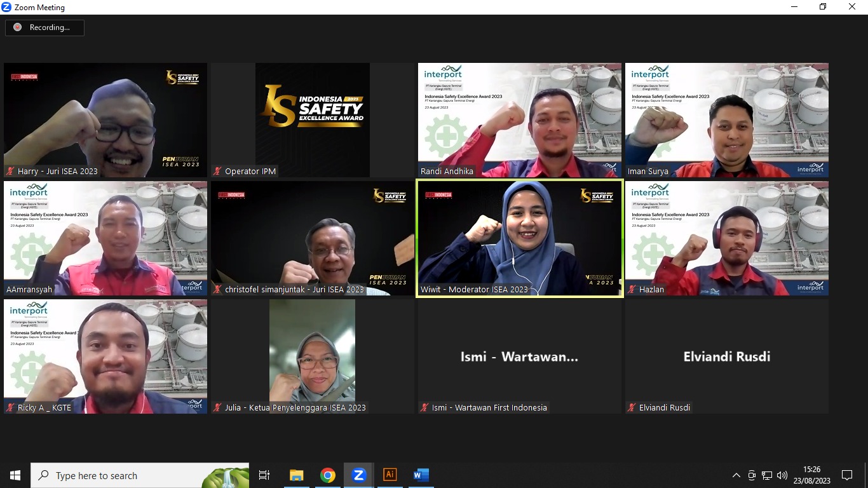Select AAmransyah's video tile
Viewport: 868px width, 488px height.
[105, 238]
